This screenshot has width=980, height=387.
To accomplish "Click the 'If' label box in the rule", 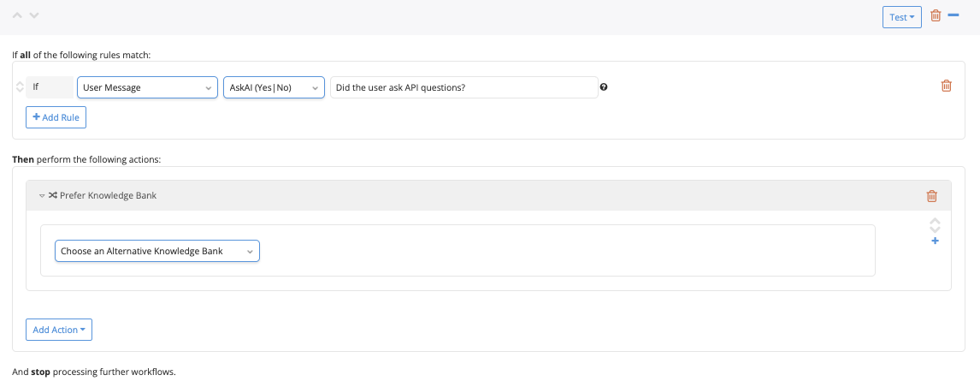I will (x=50, y=87).
